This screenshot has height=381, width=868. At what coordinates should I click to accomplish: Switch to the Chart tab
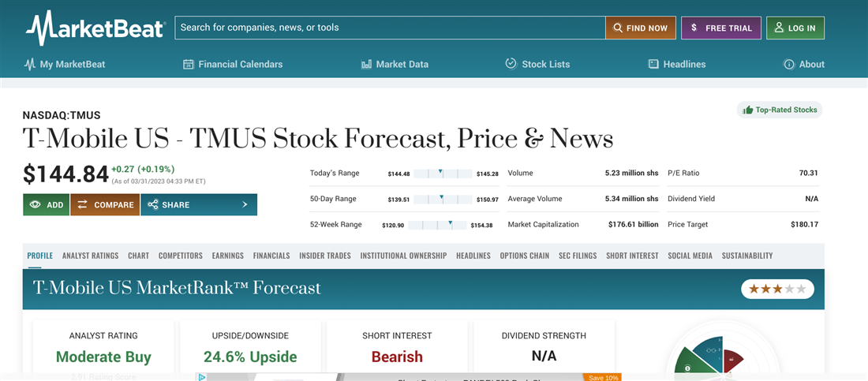pos(138,256)
